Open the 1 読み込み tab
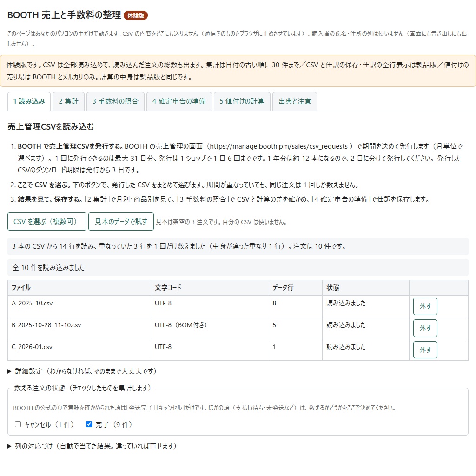 click(29, 101)
